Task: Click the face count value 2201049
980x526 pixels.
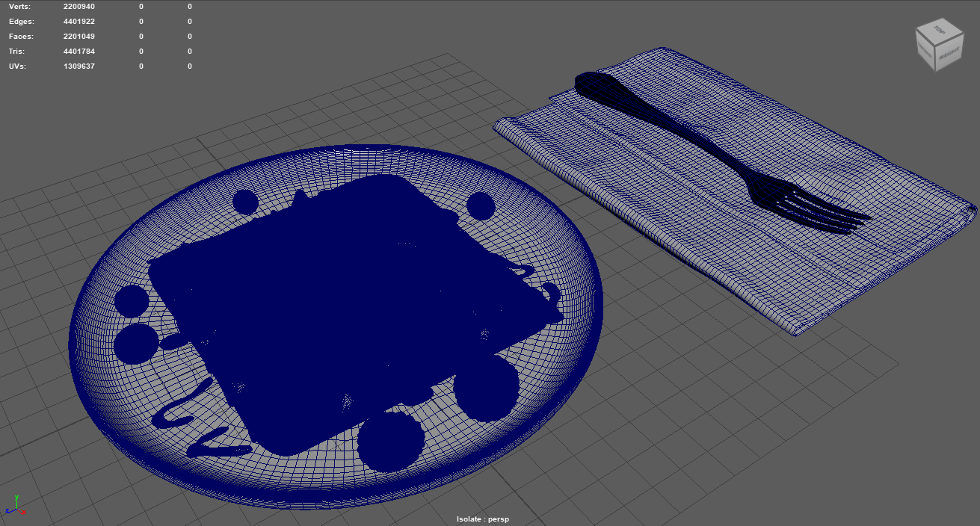Action: 79,37
